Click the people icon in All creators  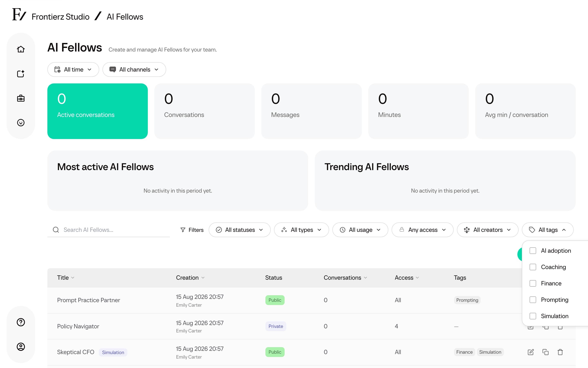pos(467,230)
